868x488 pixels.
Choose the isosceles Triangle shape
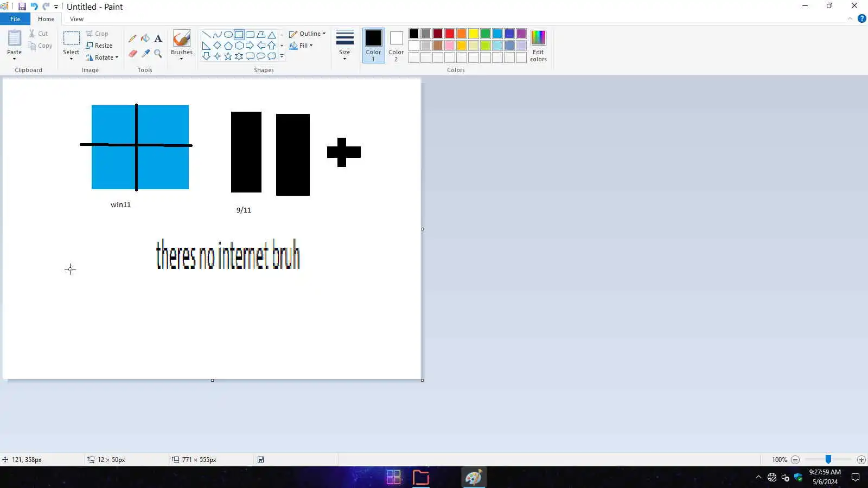(x=272, y=35)
